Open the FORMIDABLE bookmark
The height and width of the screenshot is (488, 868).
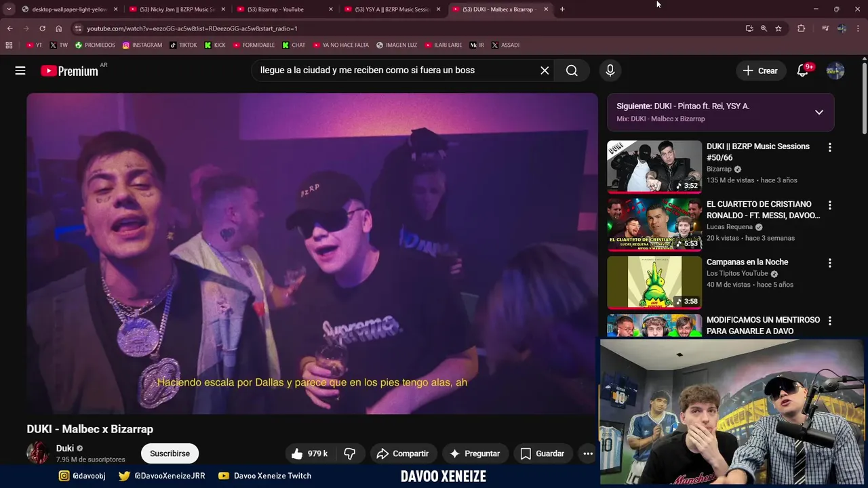point(254,45)
